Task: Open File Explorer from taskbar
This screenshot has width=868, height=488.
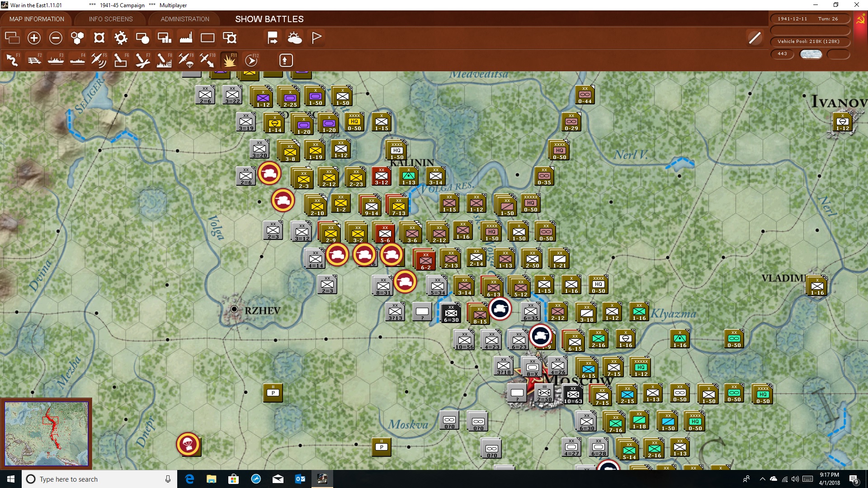Action: tap(212, 479)
